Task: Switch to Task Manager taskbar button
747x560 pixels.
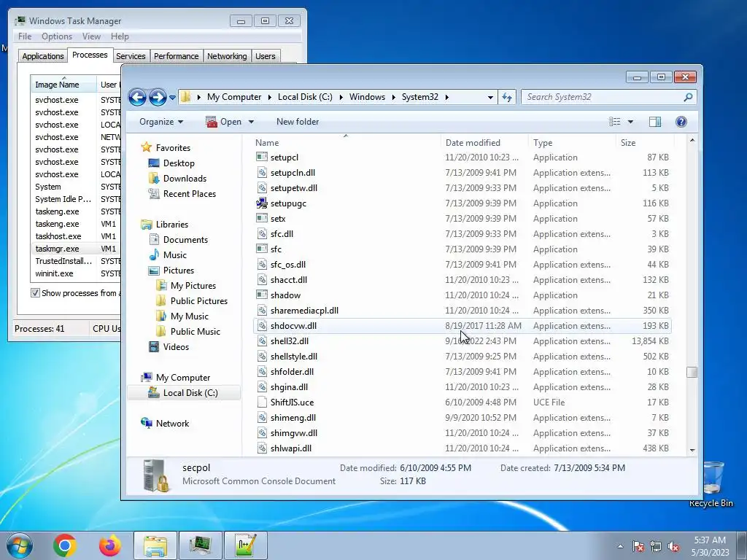Action: 200,545
